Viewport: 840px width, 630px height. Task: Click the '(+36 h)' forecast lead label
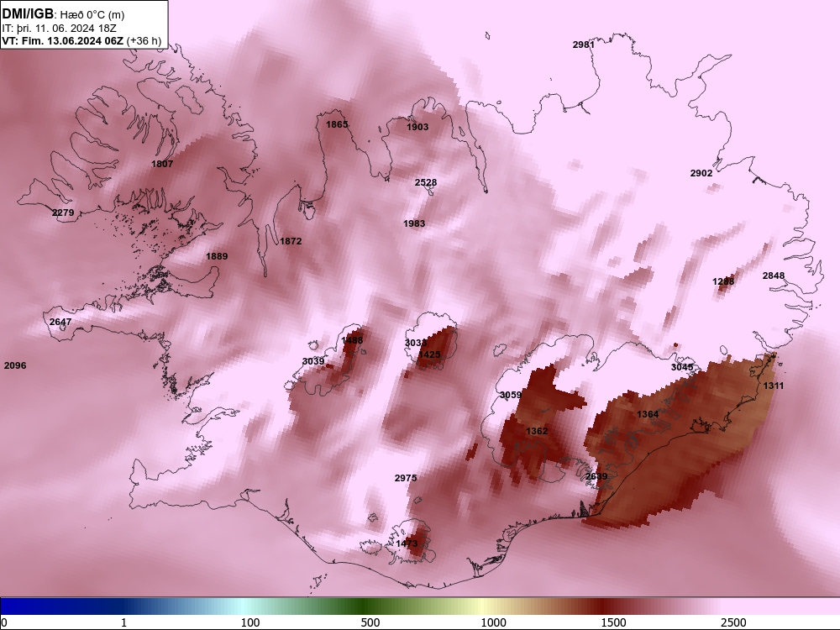click(144, 40)
